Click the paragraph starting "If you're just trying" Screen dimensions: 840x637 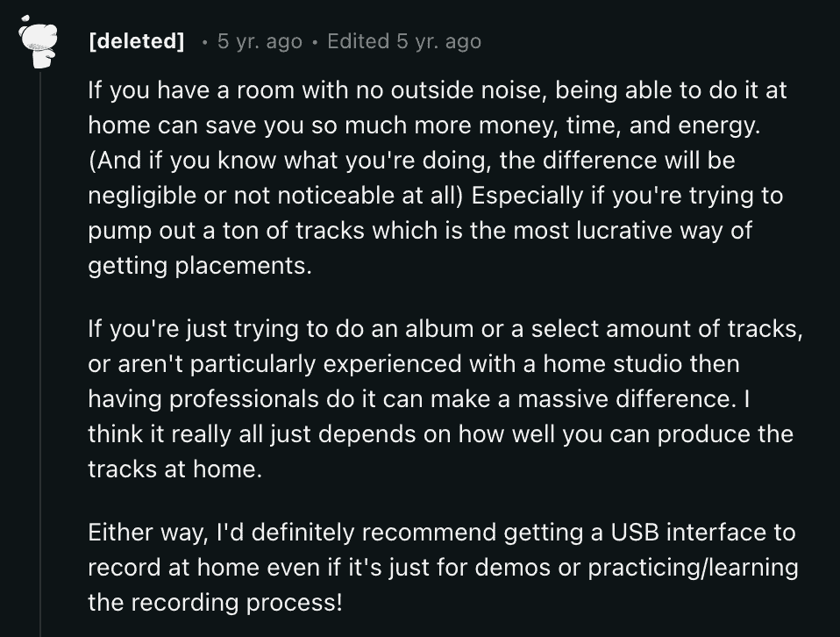[445, 398]
